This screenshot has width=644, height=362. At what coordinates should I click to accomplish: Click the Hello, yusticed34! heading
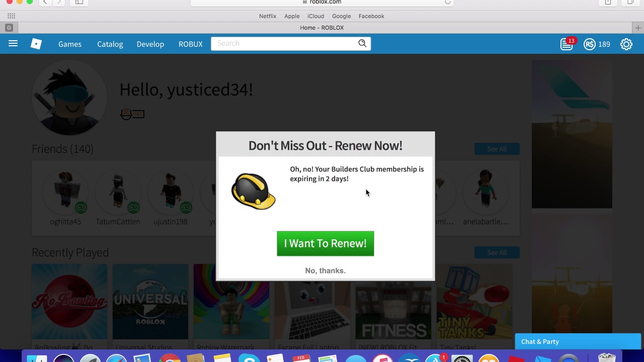coord(186,90)
